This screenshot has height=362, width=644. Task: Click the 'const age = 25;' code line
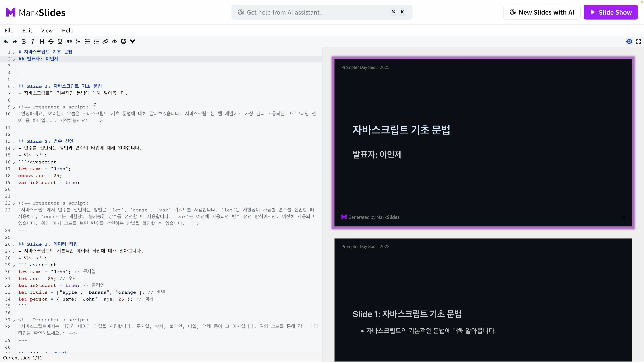40,176
